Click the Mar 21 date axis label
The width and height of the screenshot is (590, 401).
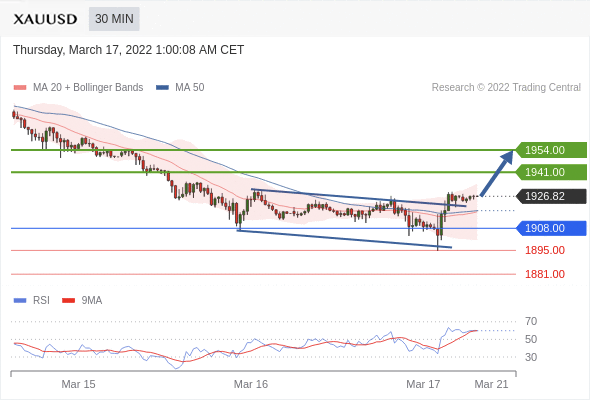point(491,384)
